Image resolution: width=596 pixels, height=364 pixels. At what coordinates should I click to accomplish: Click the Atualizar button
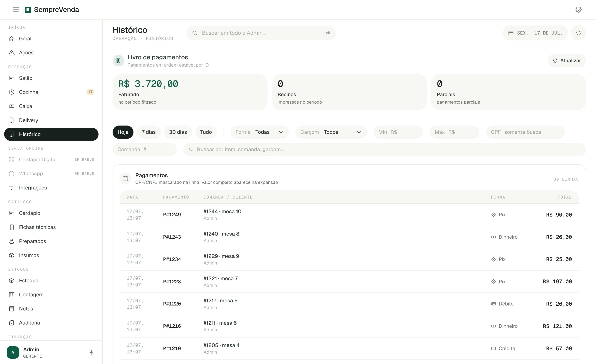566,61
